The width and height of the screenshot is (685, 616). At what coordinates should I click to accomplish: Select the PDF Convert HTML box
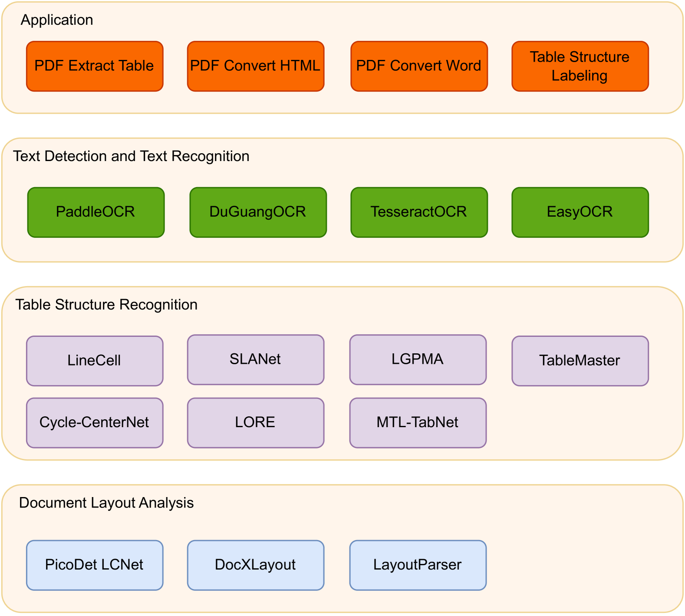coord(256,66)
